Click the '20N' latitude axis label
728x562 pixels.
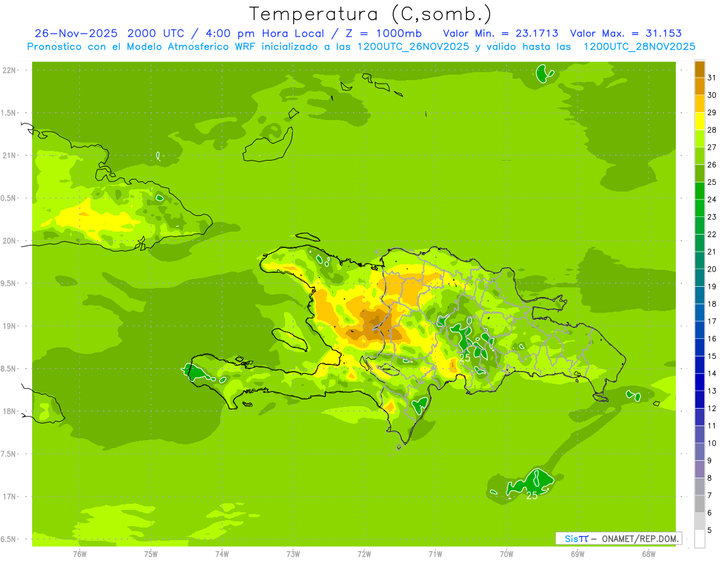point(9,241)
